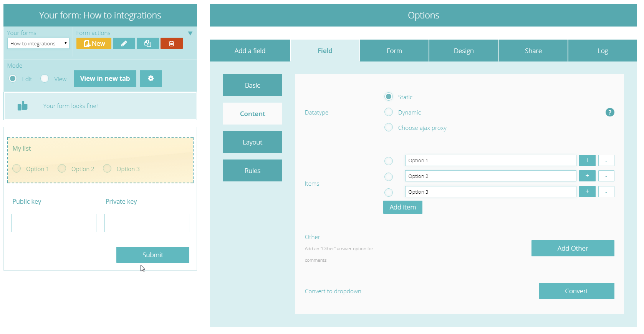Click plus button beside Option 1
This screenshot has height=334, width=644.
click(587, 160)
